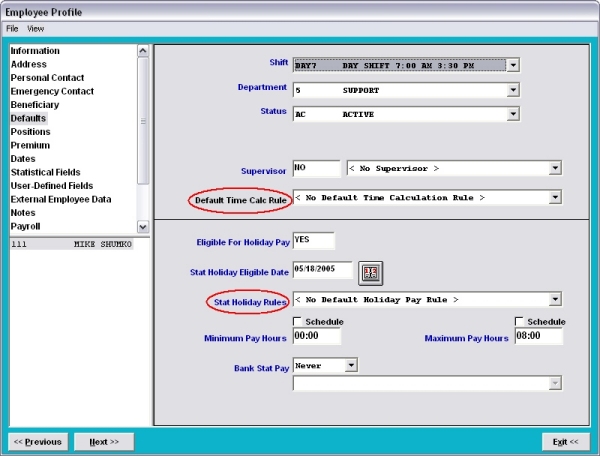Click the Stat Holiday Rules label

click(250, 302)
